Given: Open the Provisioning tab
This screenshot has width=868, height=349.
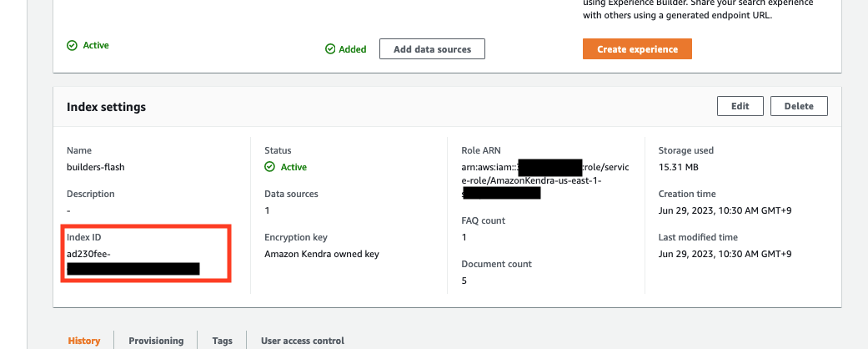Looking at the screenshot, I should [156, 341].
